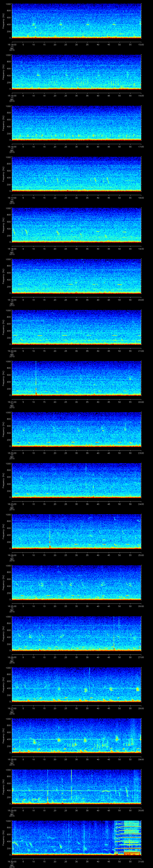Select the spectrogram panel starting at 16:19:00
The height and width of the screenshot is (868, 153).
[76, 276]
